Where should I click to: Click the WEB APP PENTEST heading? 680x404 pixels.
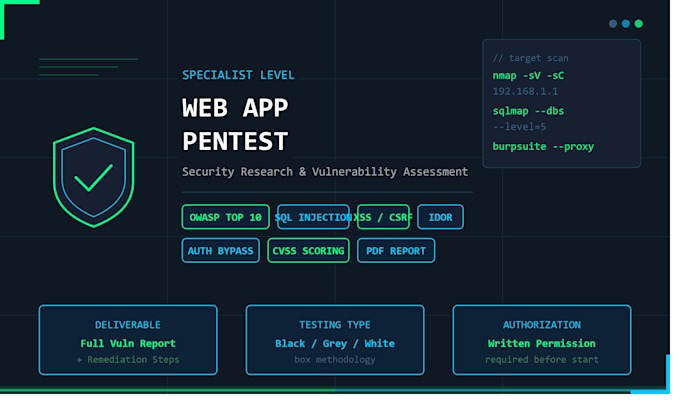click(235, 124)
